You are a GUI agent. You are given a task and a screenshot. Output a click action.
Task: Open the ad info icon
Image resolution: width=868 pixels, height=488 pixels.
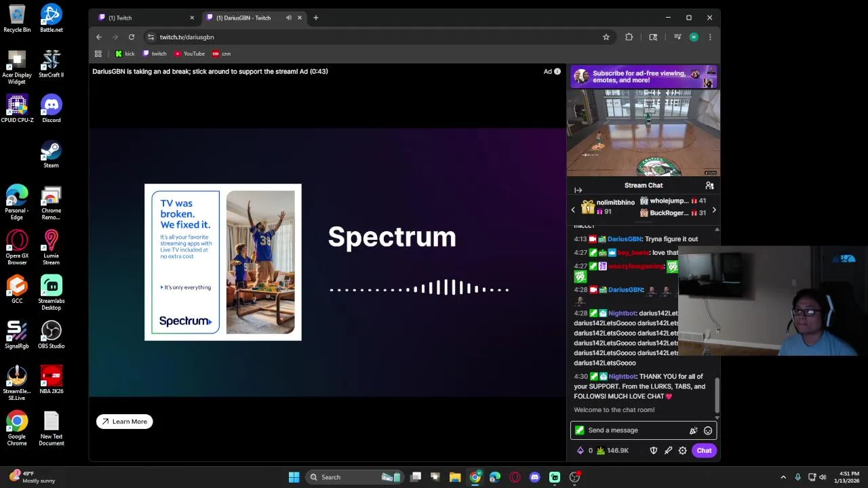tap(557, 71)
